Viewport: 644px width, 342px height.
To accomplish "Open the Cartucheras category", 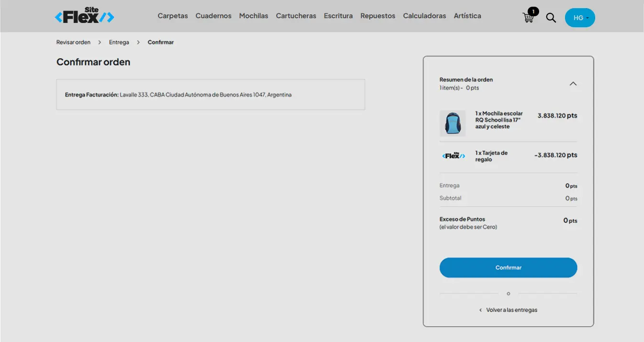I will point(296,16).
